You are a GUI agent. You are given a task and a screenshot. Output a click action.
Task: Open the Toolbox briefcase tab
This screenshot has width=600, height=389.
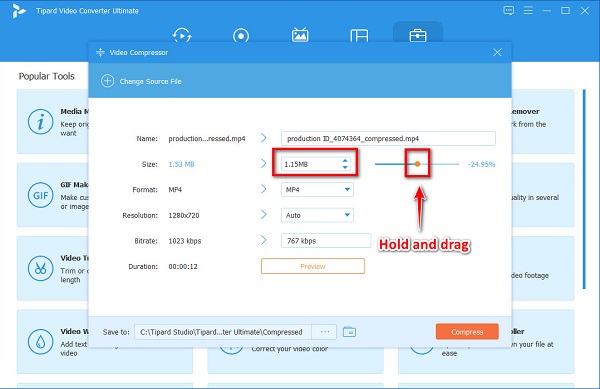coord(418,36)
